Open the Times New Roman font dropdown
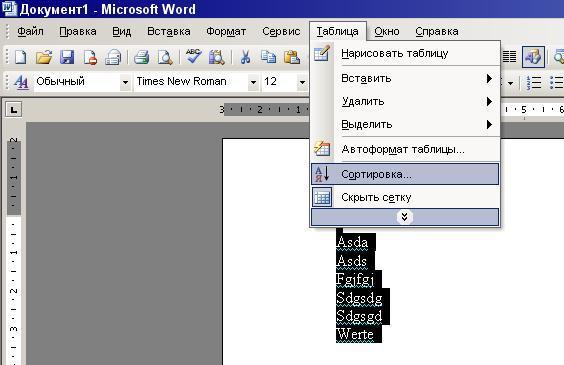This screenshot has width=564, height=365. pyautogui.click(x=253, y=82)
